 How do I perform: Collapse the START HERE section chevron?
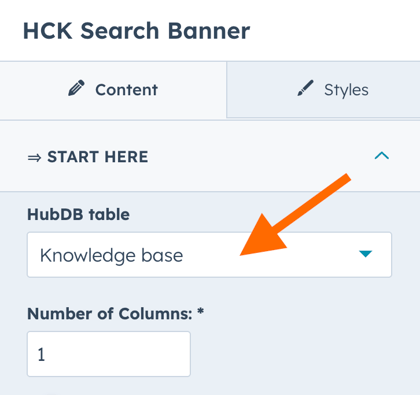click(x=382, y=156)
